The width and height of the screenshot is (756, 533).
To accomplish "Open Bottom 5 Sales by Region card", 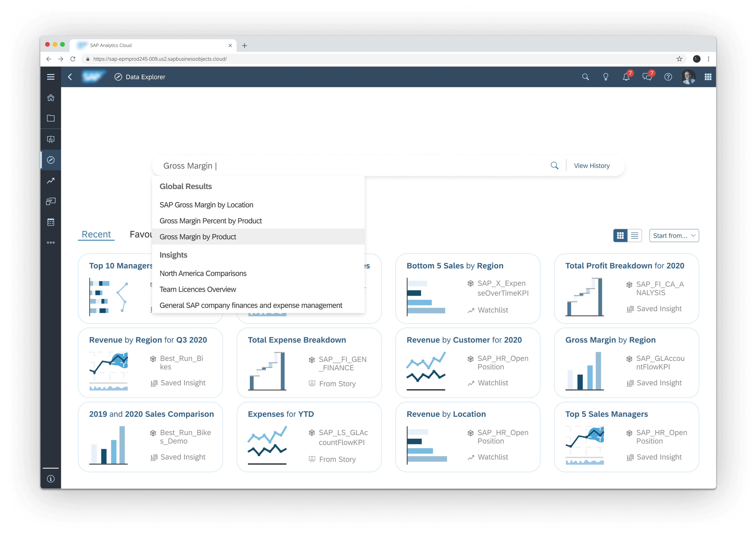I will [x=468, y=289].
